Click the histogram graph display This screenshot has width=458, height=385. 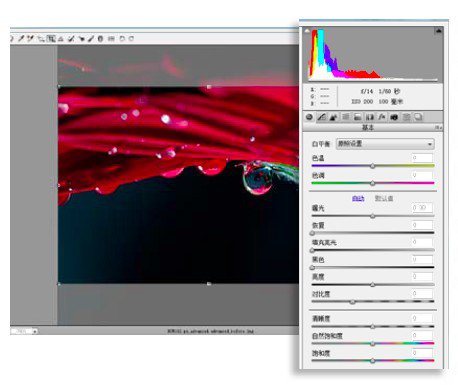[373, 55]
